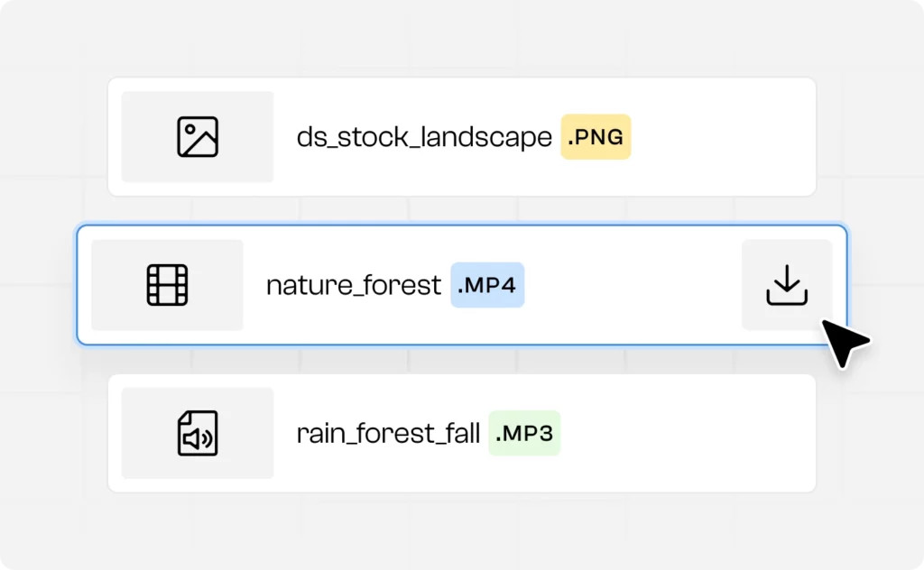Click the audio file icon beside rain_forest_fall
Image resolution: width=924 pixels, height=570 pixels.
[x=198, y=434]
